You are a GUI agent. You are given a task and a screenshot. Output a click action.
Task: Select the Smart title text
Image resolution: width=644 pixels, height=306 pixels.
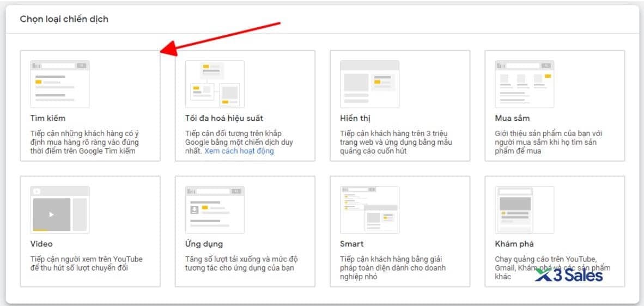tap(351, 244)
